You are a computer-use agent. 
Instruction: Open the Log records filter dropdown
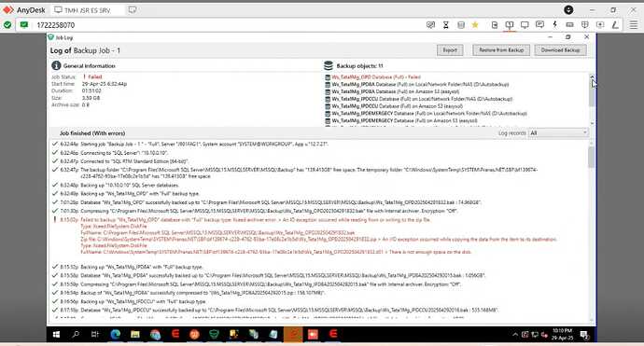pos(558,133)
